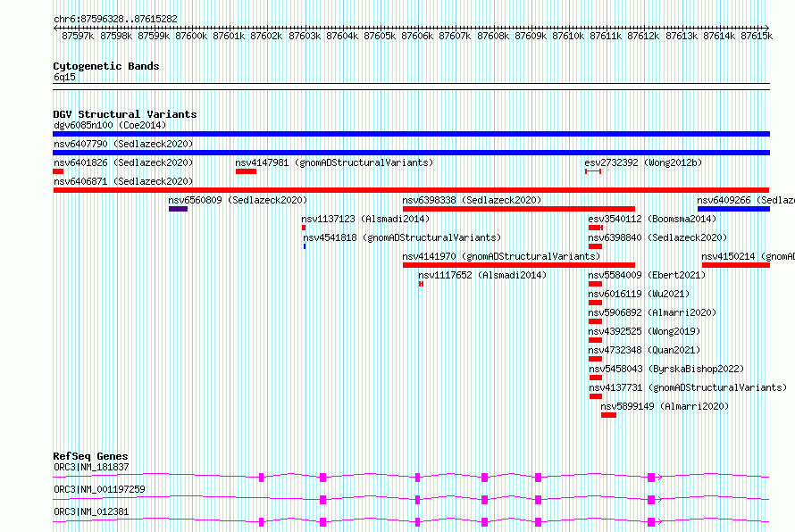Open nsv4141970 gnomAD variant label
795x532 pixels.
[501, 256]
